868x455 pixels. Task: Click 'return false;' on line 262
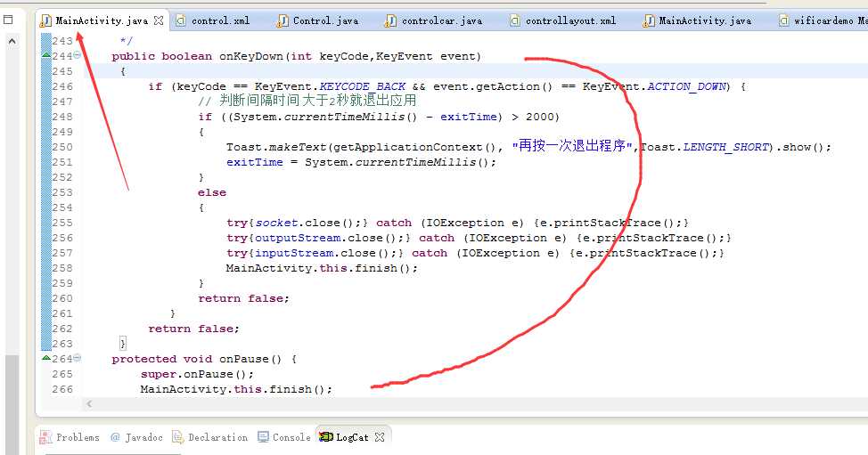coord(193,329)
